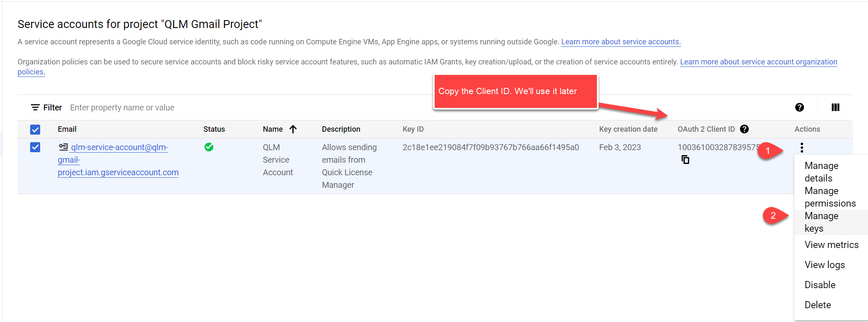Viewport: 868px width, 322px height.
Task: Choose Manage permissions from the menu
Action: (x=831, y=197)
